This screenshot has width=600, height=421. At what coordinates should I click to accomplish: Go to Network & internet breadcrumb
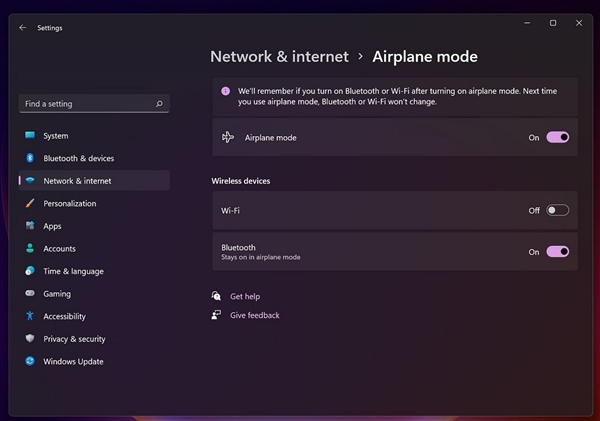click(279, 57)
